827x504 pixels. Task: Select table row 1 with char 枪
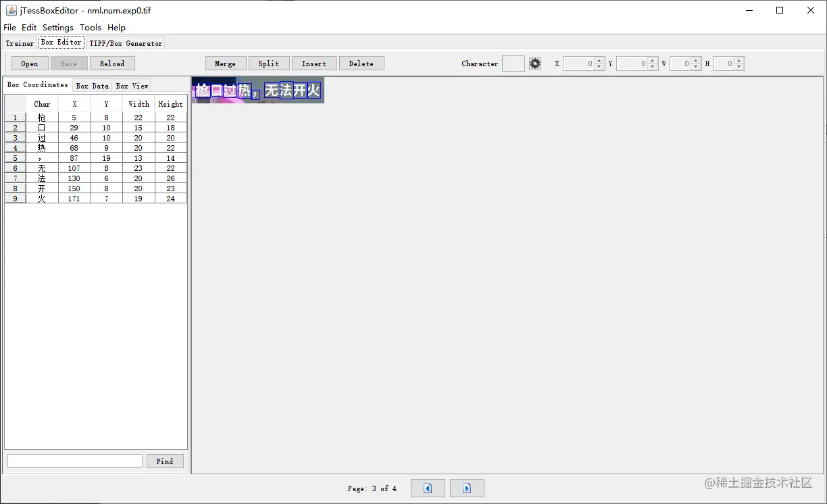pyautogui.click(x=96, y=118)
